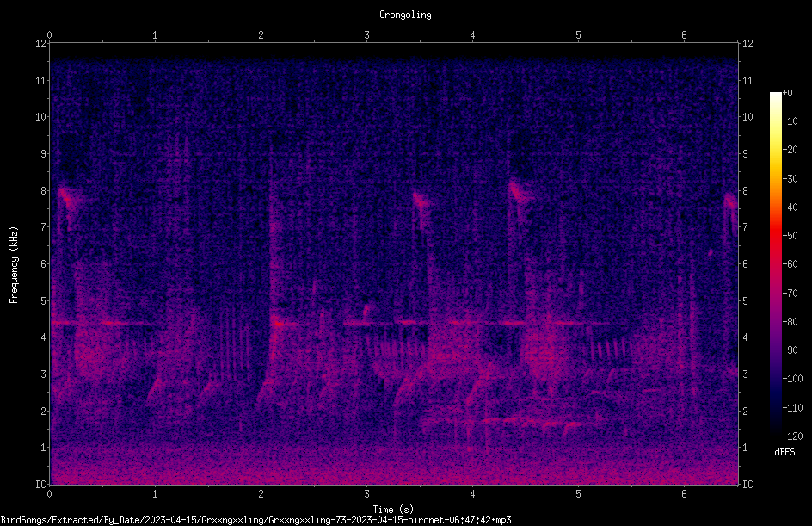
Task: Click the DC label on left axis
Action: point(40,485)
